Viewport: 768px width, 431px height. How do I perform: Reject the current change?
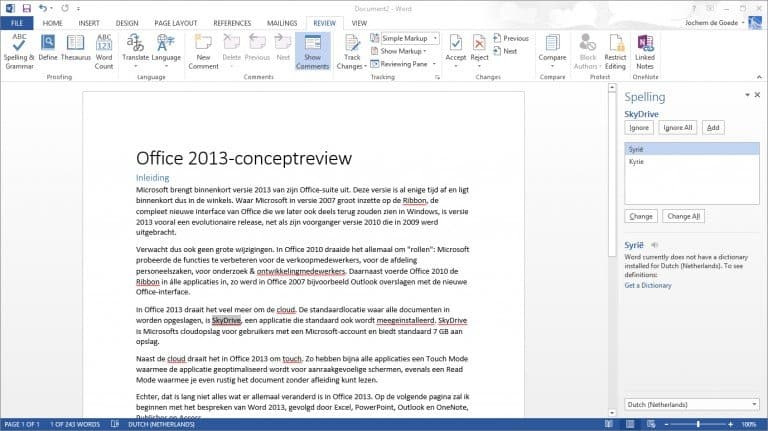[x=479, y=48]
